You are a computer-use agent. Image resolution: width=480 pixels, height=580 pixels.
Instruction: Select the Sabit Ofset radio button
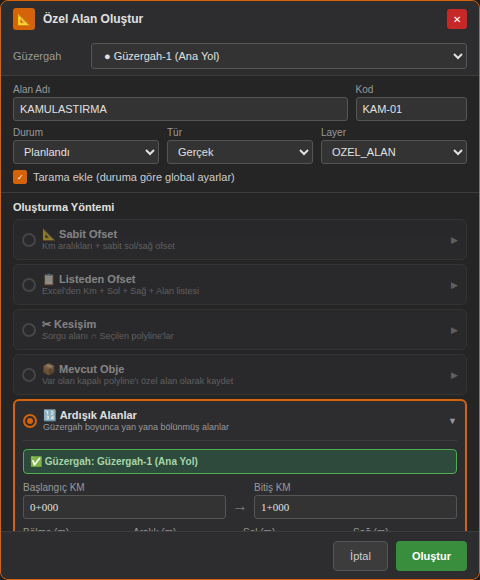click(x=29, y=240)
